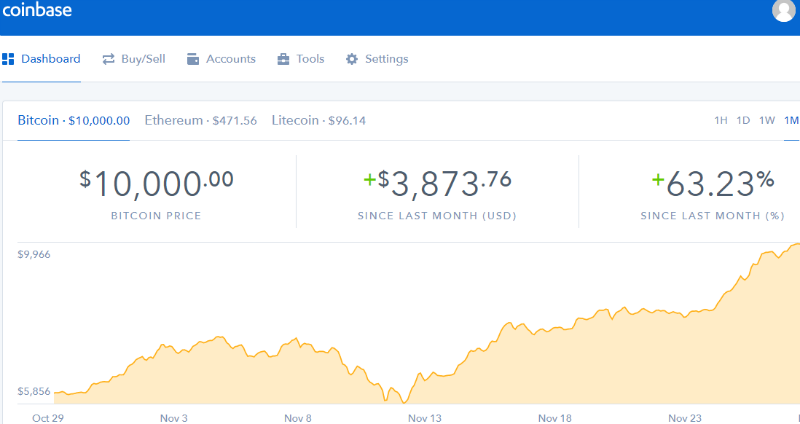Click the Tools briefcase icon
The width and height of the screenshot is (800, 424).
point(284,59)
